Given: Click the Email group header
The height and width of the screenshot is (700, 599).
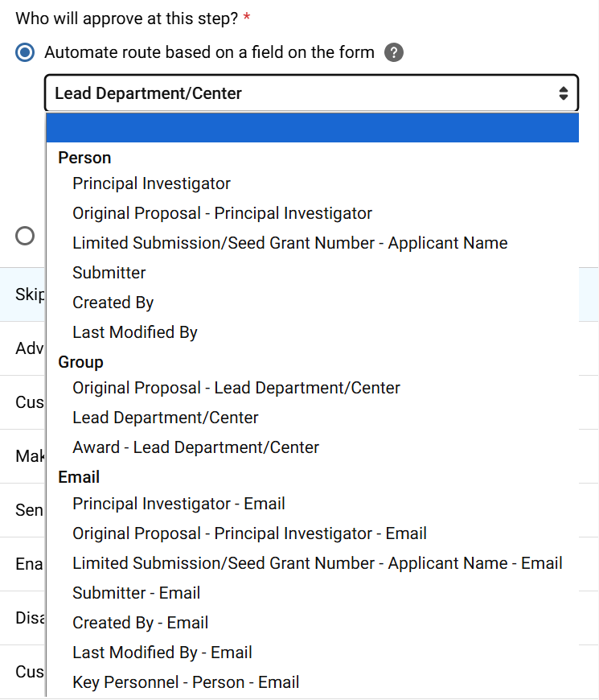Looking at the screenshot, I should pyautogui.click(x=79, y=477).
